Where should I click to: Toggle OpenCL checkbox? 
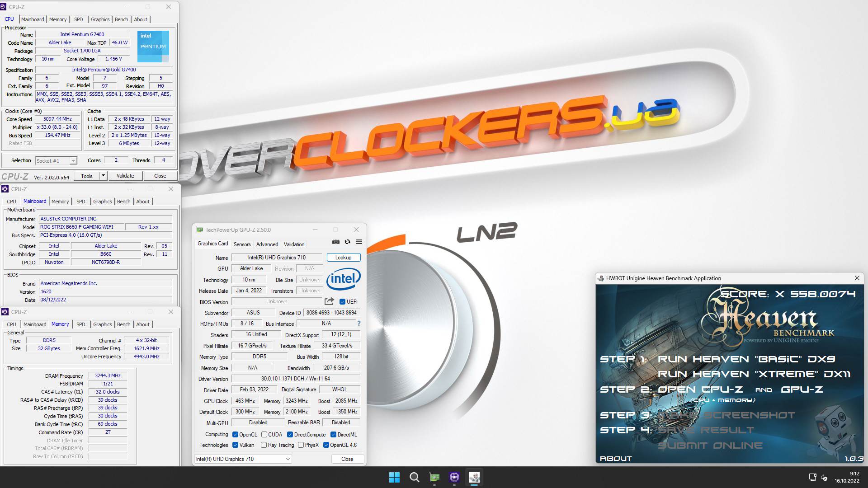[x=235, y=435]
